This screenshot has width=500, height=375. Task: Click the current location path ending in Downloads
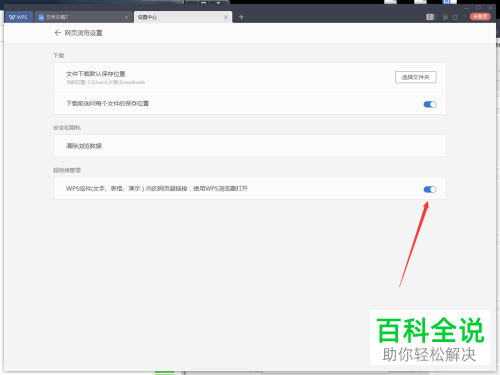pyautogui.click(x=105, y=82)
